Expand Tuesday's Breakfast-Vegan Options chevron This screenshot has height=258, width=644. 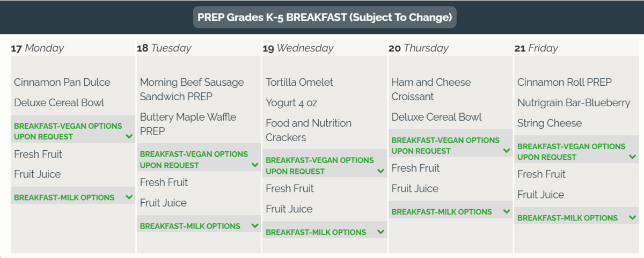coord(255,165)
